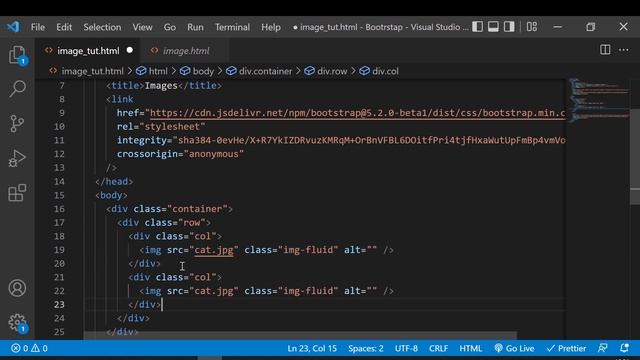Switch to the image_tut.html tab
The width and height of the screenshot is (640, 360).
87,51
